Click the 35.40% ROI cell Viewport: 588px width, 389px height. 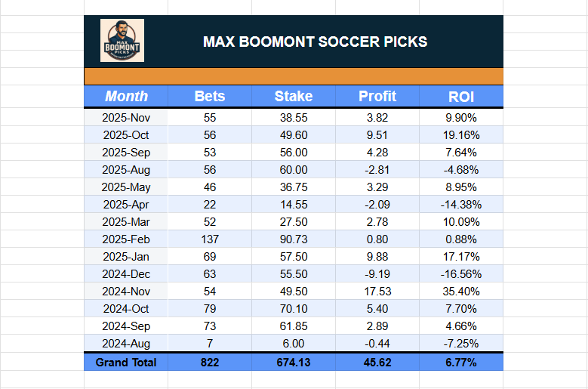[x=461, y=292]
